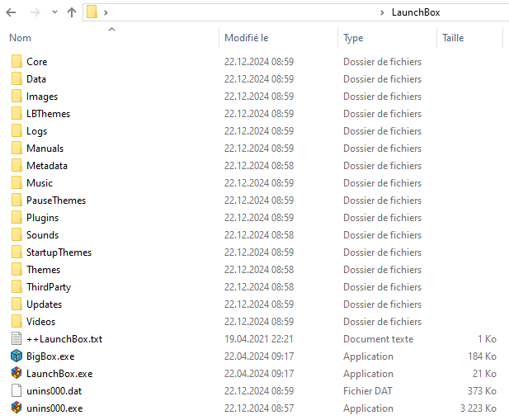The height and width of the screenshot is (420, 509).
Task: Click the folder name LBThemes
Action: pyautogui.click(x=48, y=114)
